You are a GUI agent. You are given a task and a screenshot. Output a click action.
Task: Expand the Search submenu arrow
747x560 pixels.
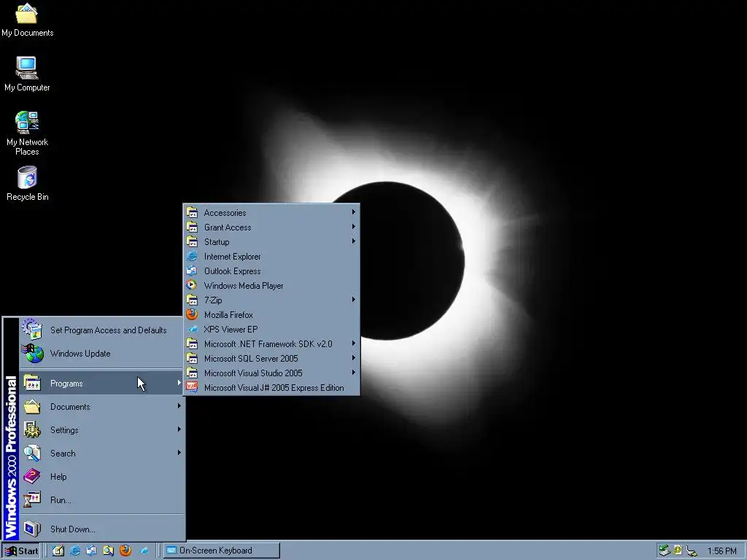(x=179, y=452)
